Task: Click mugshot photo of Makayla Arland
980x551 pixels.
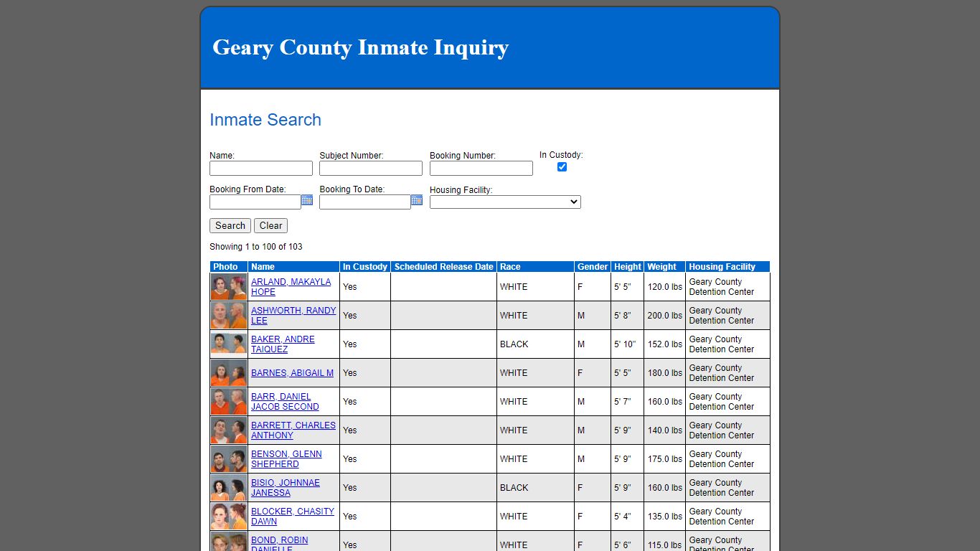Action: click(229, 287)
